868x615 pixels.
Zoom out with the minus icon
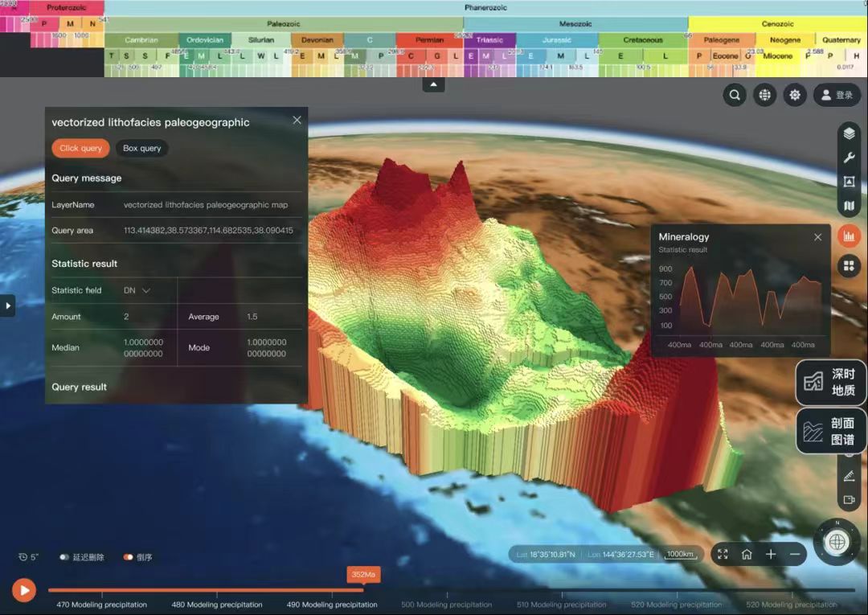(x=795, y=554)
